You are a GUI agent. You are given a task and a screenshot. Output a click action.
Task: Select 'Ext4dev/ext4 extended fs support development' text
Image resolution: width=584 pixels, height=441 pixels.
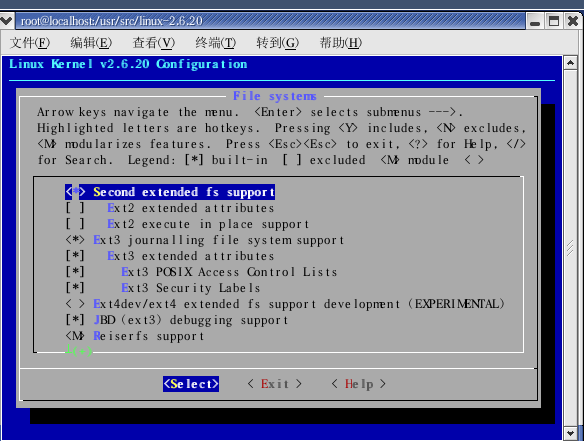[247, 304]
